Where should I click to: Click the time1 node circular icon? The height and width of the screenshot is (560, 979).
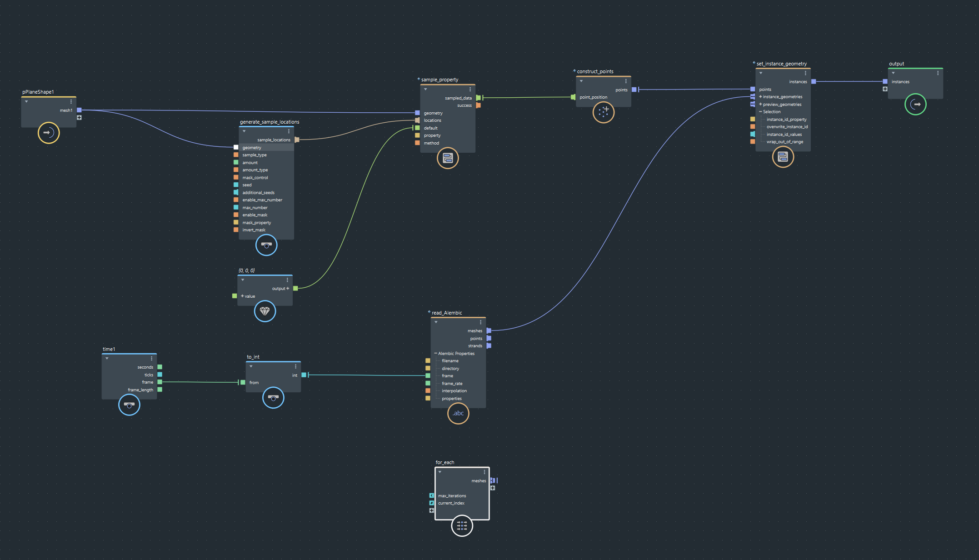click(x=129, y=405)
